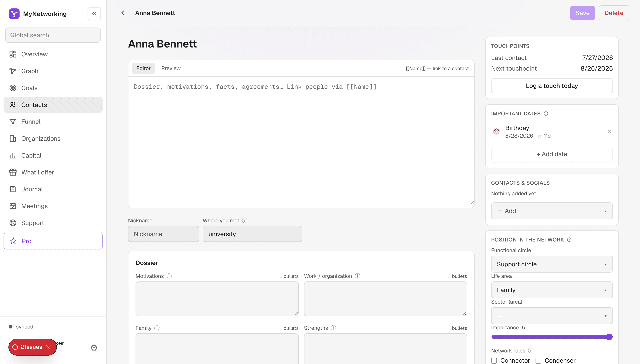Open the settings gear icon
Screen dimensions: 640x364
94,348
